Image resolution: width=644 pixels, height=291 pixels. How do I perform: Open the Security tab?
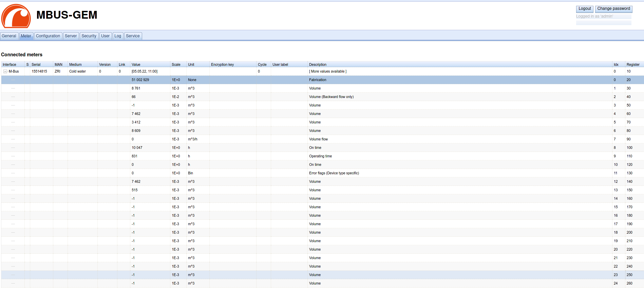[x=89, y=36]
